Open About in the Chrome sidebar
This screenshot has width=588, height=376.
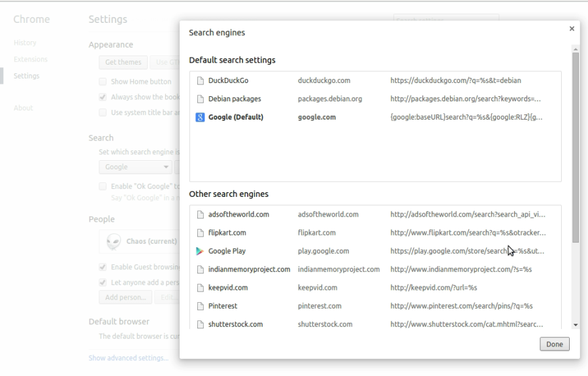(x=24, y=108)
